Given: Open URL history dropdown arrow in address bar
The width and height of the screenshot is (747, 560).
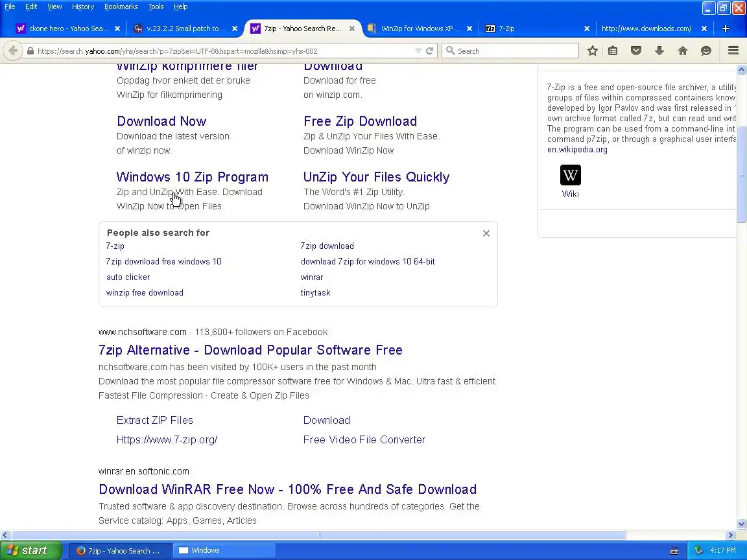Looking at the screenshot, I should coord(418,51).
